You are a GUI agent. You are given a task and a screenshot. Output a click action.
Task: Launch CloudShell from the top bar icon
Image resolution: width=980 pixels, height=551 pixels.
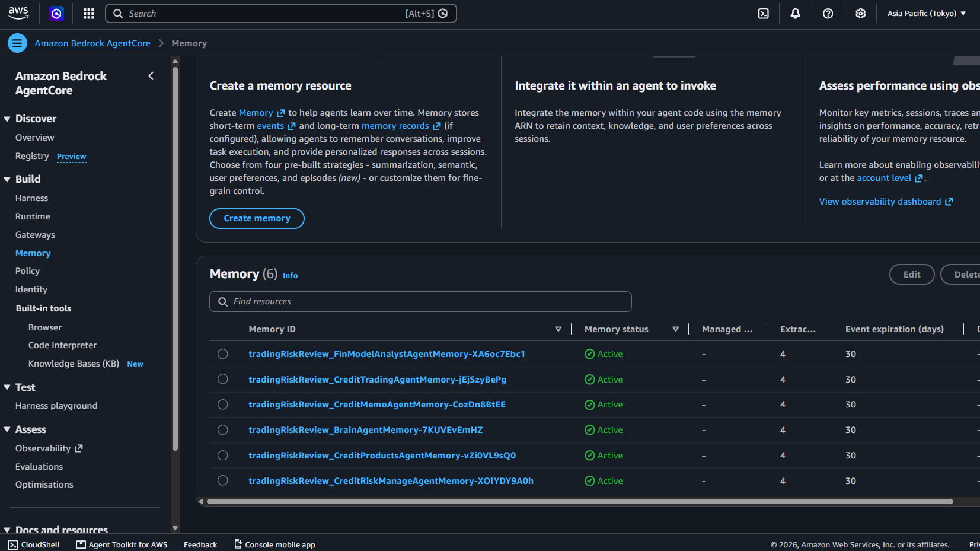click(764, 14)
